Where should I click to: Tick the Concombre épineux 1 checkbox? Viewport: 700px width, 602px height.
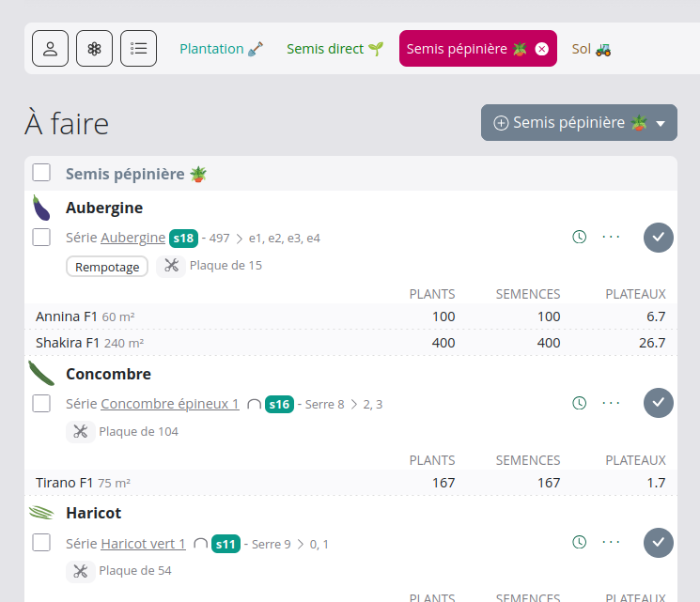click(x=41, y=404)
